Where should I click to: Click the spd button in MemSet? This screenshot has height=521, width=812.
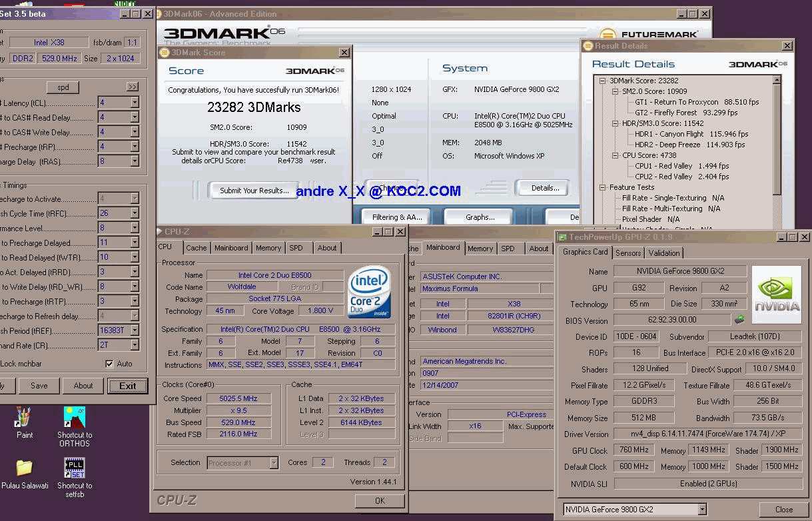(63, 87)
